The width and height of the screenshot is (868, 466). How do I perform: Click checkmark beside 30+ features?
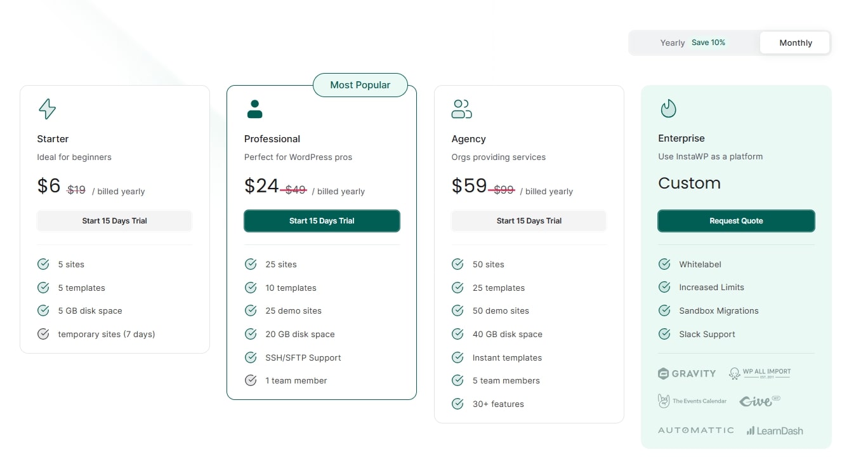457,404
